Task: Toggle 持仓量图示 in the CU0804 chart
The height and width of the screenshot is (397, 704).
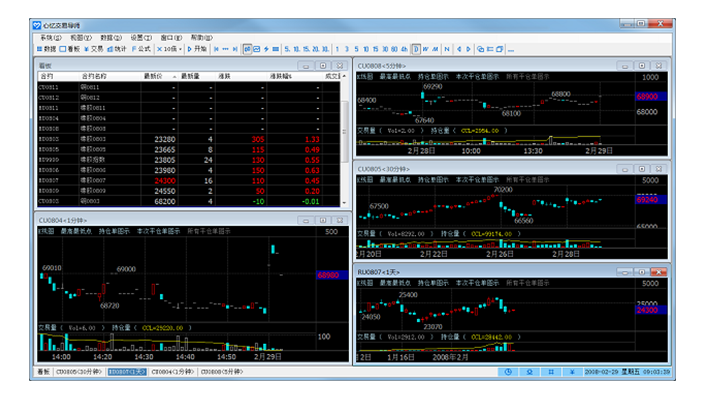Action: coord(114,231)
